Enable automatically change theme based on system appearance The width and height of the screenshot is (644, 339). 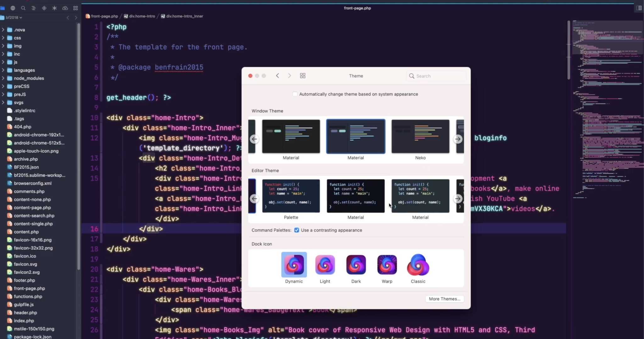coord(295,94)
